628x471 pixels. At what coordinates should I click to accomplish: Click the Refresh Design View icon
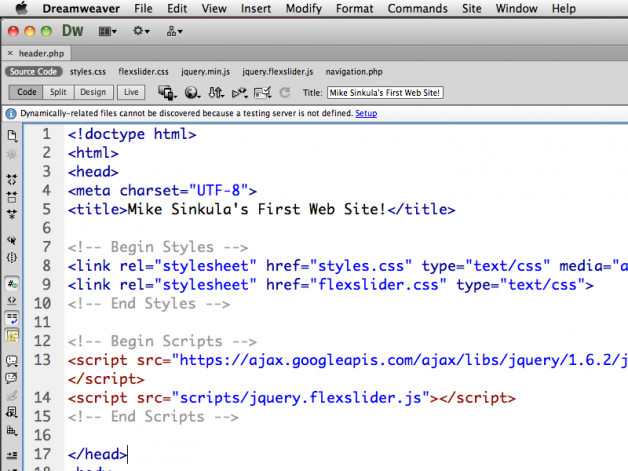tap(285, 93)
